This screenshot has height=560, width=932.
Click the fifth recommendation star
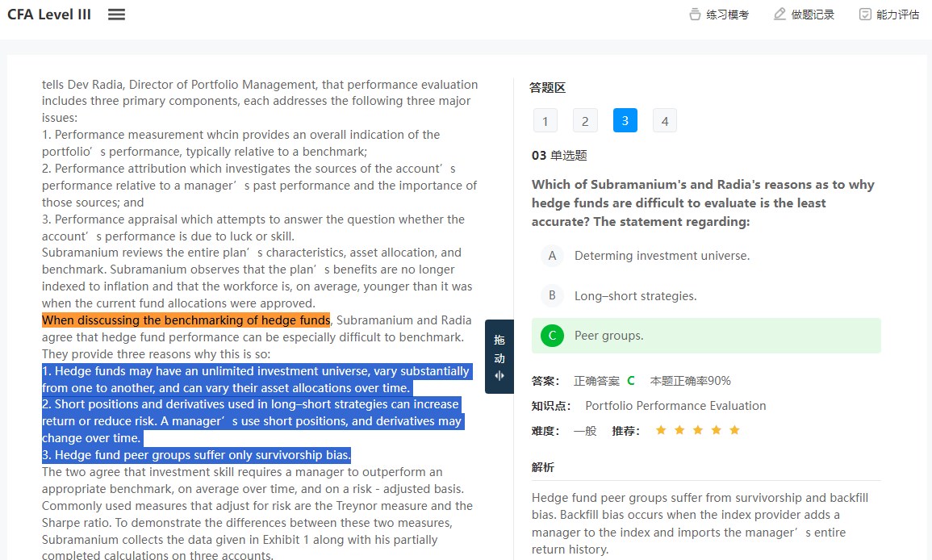tap(734, 430)
